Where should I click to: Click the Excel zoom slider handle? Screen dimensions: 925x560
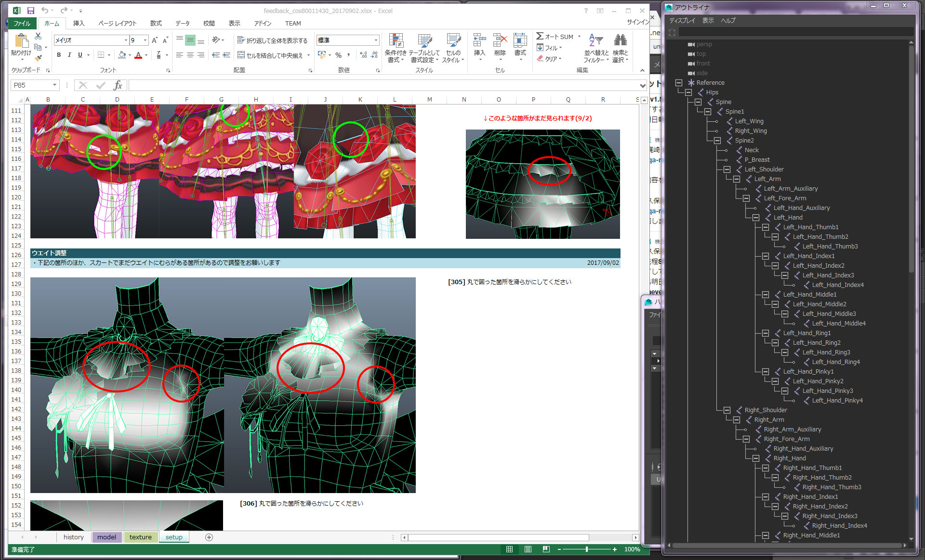pyautogui.click(x=586, y=549)
